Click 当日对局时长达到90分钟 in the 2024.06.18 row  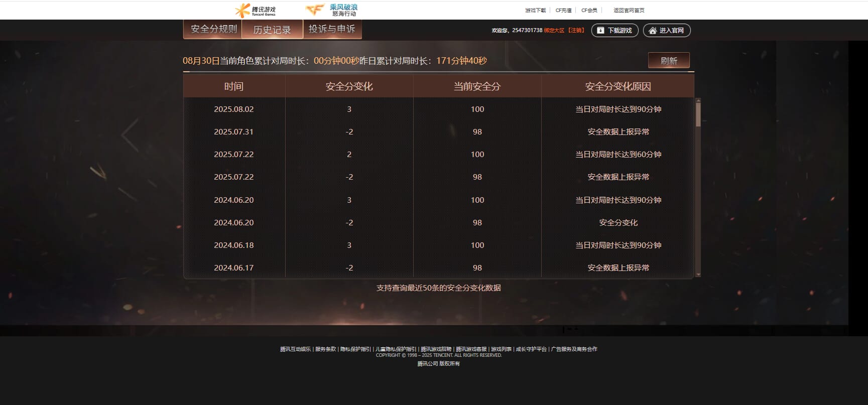pyautogui.click(x=618, y=245)
